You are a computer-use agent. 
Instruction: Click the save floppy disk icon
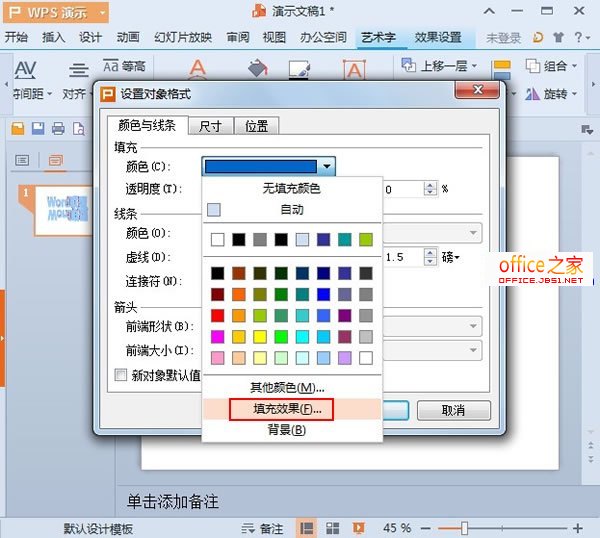tap(38, 129)
